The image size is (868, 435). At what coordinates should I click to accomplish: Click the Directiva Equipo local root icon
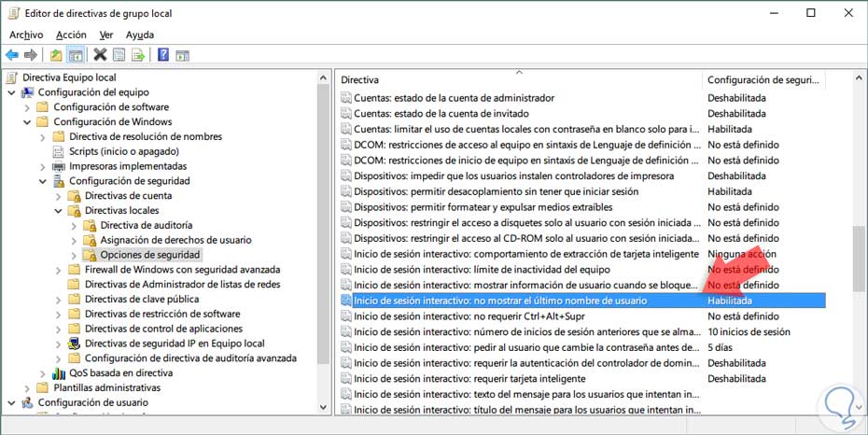[x=11, y=77]
